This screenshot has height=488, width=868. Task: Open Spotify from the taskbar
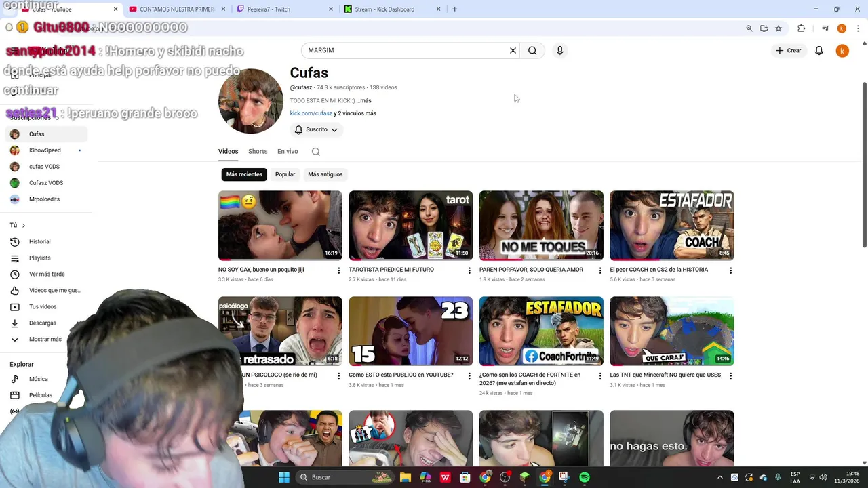click(585, 477)
